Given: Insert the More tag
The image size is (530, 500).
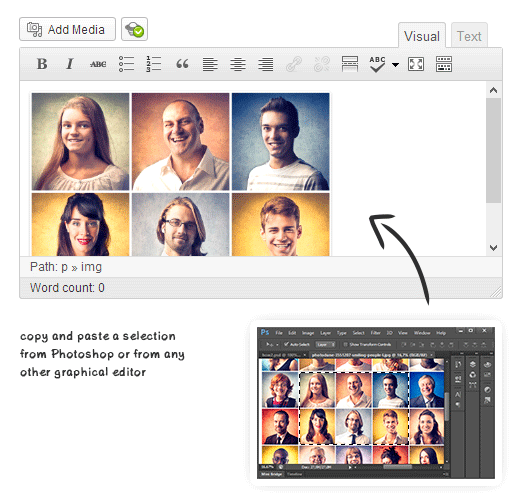Looking at the screenshot, I should (x=350, y=64).
